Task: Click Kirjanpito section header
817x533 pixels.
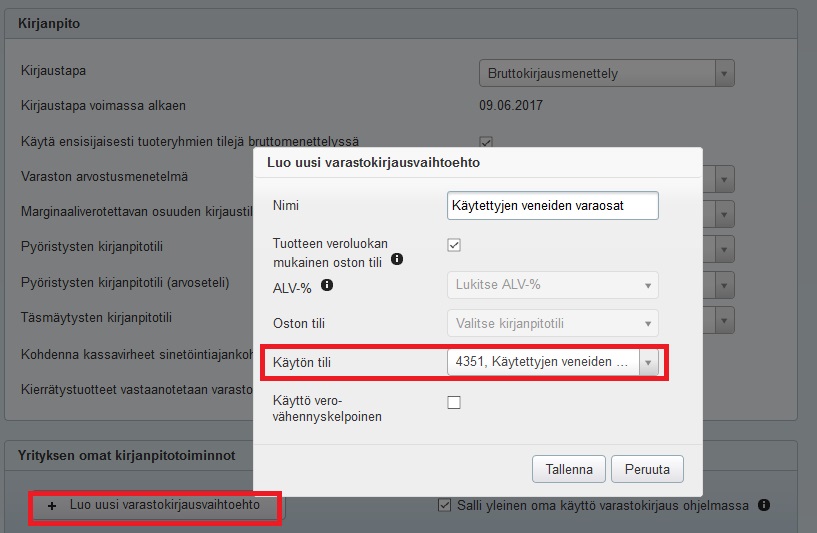Action: click(x=49, y=23)
